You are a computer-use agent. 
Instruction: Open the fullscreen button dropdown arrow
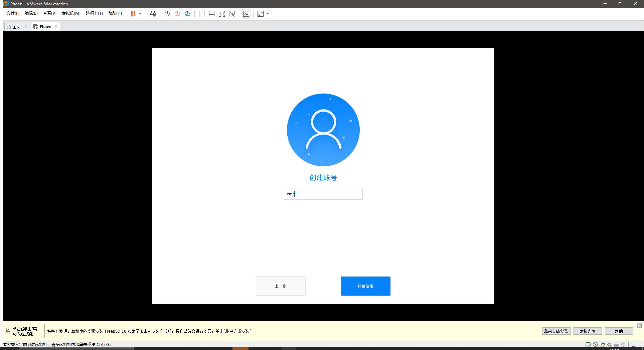tap(267, 14)
